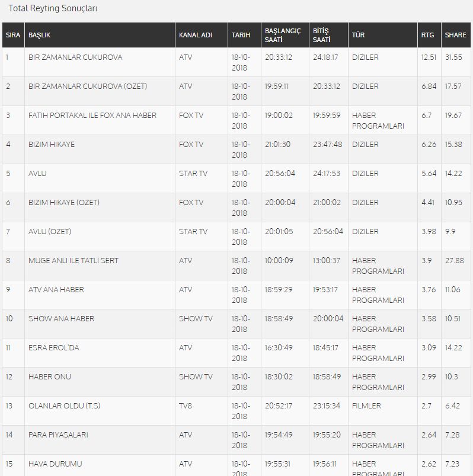This screenshot has width=473, height=476.
Task: Click SHOW TV channel in HABER ONU row
Action: click(196, 377)
